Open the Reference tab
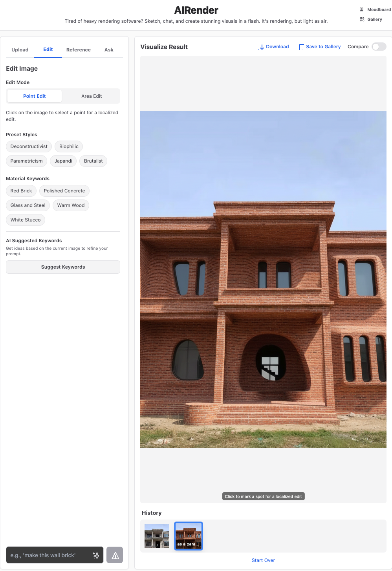392x571 pixels. point(79,50)
